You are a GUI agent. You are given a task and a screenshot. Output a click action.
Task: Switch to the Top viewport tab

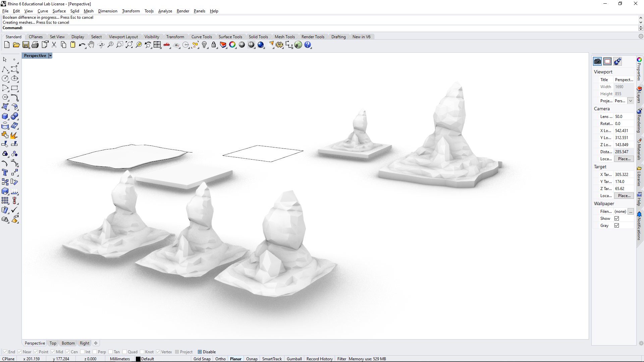pyautogui.click(x=53, y=343)
